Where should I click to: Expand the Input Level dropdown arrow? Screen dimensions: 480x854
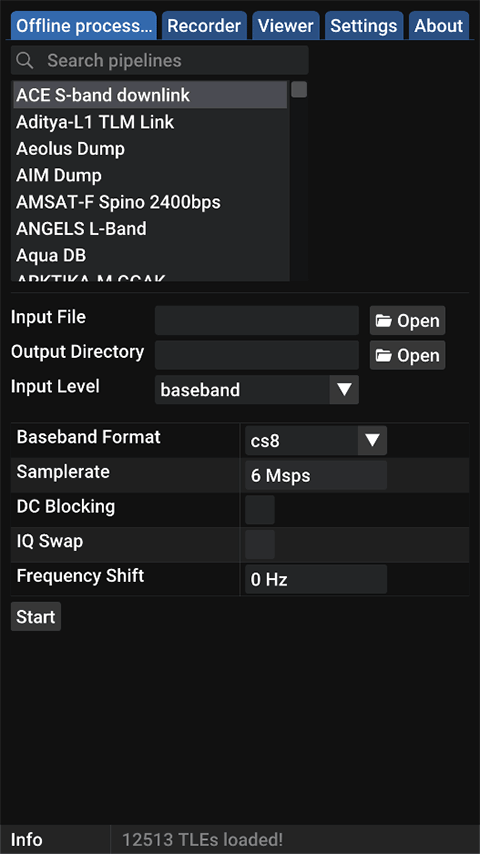tap(344, 390)
